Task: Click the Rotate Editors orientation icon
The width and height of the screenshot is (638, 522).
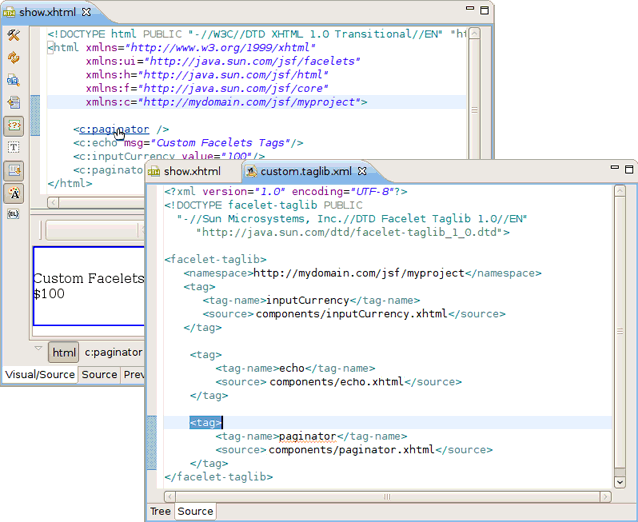Action: point(13,103)
